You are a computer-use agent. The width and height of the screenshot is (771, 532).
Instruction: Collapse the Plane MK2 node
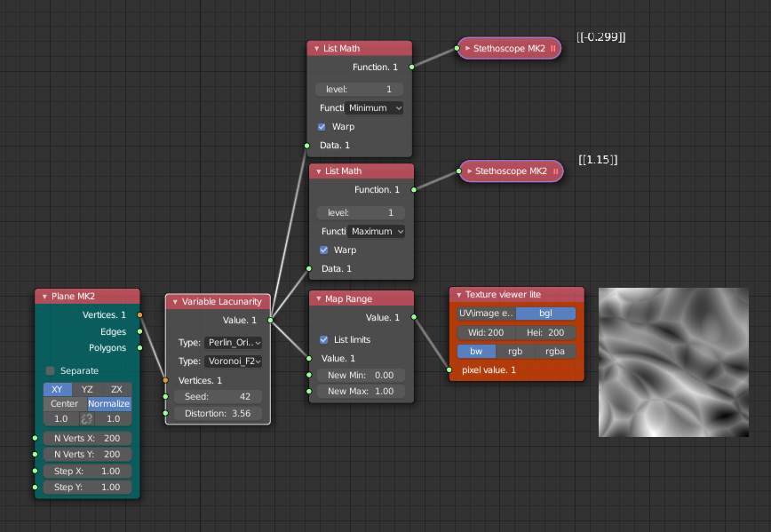pos(44,297)
